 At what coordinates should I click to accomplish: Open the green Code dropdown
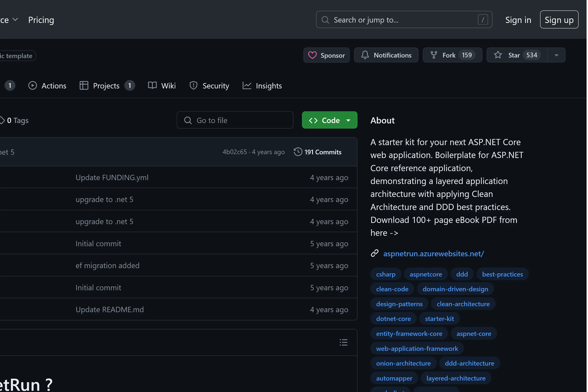329,120
